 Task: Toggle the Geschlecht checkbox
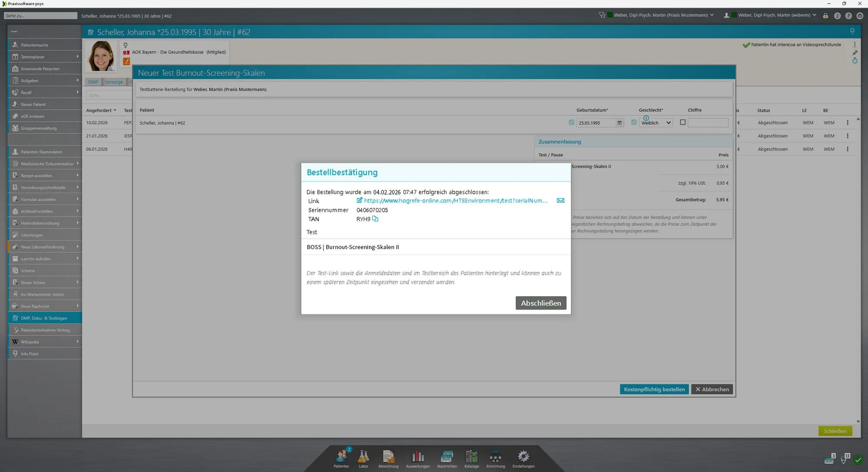[x=634, y=122]
